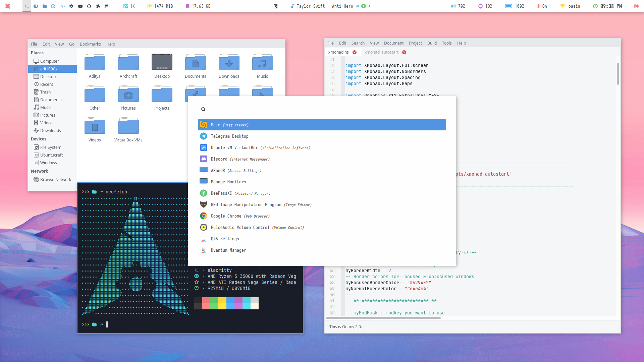
Task: Open the Build menu in Geany
Action: tap(432, 43)
